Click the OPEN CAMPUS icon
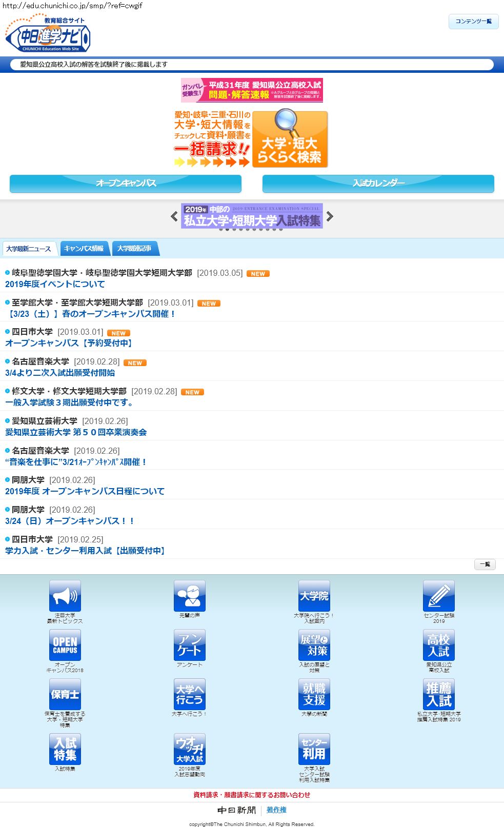The height and width of the screenshot is (827, 504). click(x=65, y=645)
